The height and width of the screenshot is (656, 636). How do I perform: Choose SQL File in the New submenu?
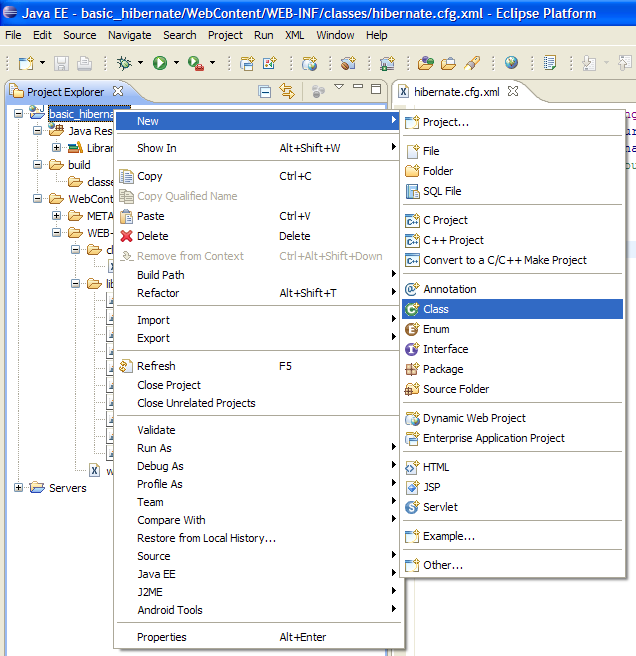[512, 191]
